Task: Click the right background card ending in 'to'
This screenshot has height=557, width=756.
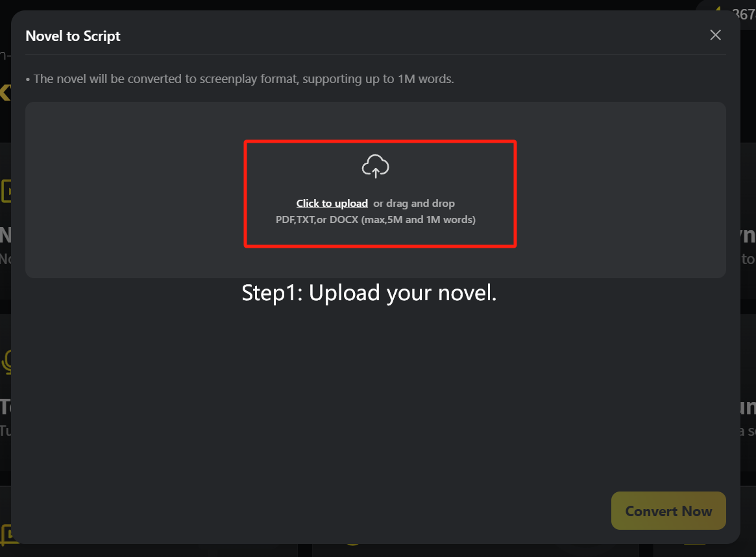Action: 748,259
